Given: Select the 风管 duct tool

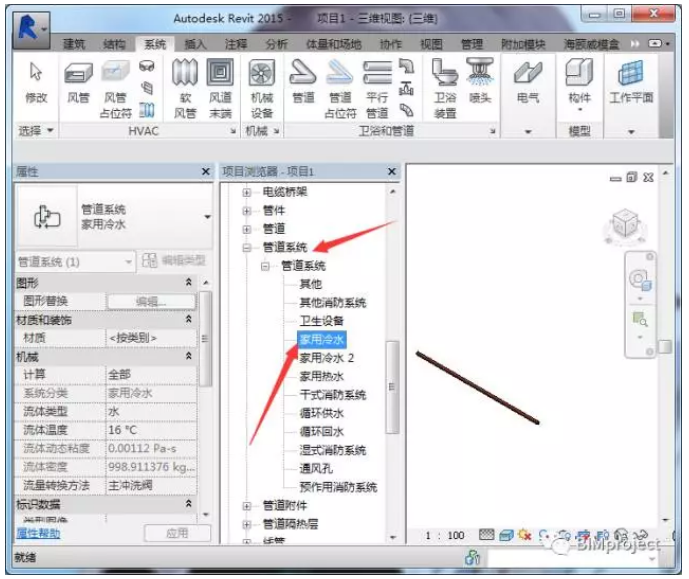Looking at the screenshot, I should [78, 82].
